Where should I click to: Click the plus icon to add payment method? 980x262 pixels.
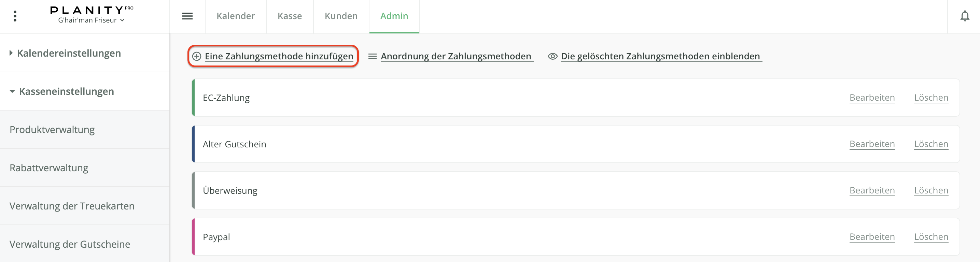click(x=197, y=56)
